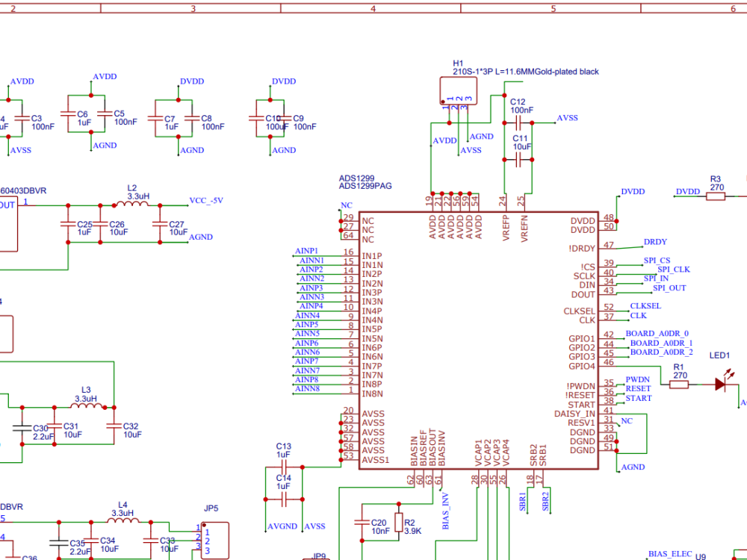Screen dimensions: 747x560
Task: Click the IN1P pin name
Action: point(371,255)
